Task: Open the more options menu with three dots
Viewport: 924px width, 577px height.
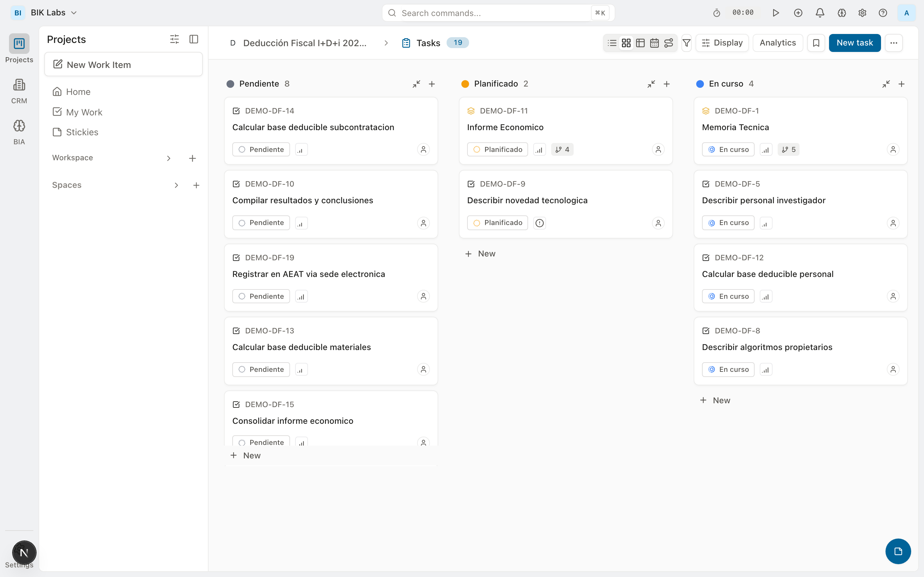Action: coord(894,43)
